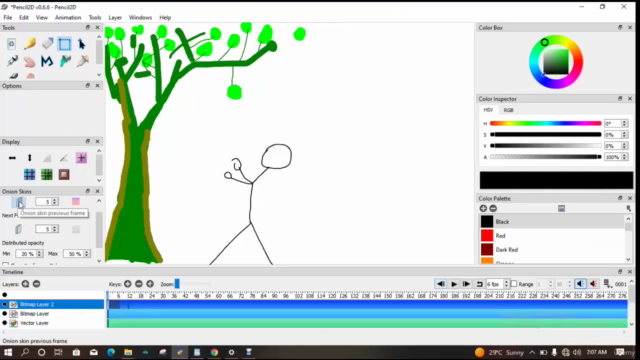
Task: Toggle sound scrub red speaker icon
Action: click(594, 284)
